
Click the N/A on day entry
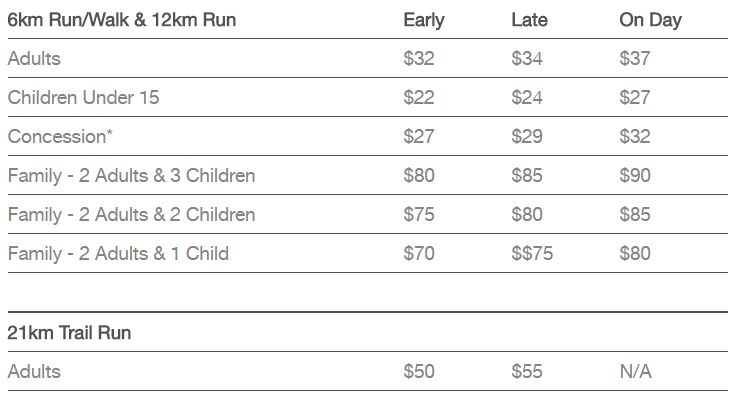(x=635, y=372)
